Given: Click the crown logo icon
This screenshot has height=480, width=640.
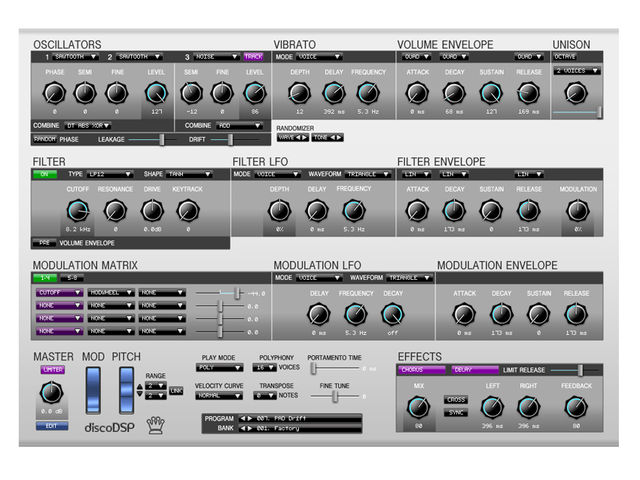Looking at the screenshot, I should click(156, 425).
